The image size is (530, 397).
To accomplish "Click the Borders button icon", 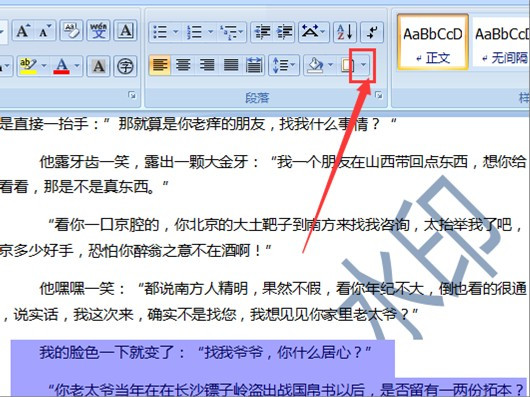I will (347, 66).
